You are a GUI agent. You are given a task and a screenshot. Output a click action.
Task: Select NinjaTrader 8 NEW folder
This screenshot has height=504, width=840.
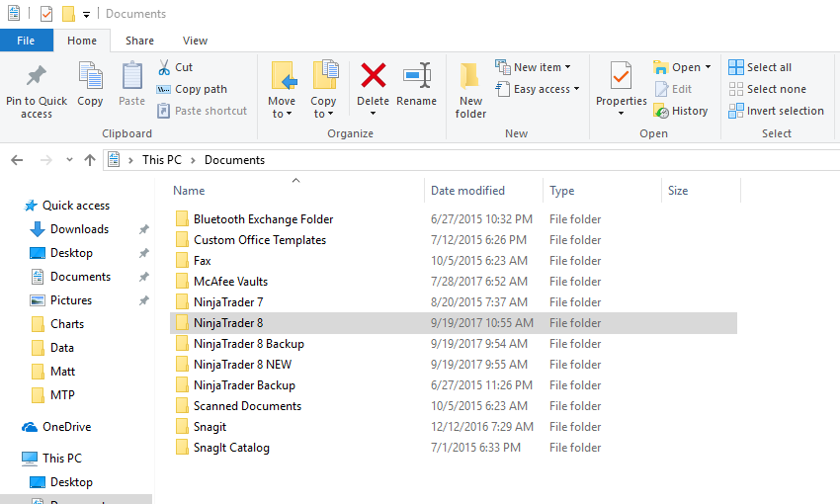click(242, 365)
